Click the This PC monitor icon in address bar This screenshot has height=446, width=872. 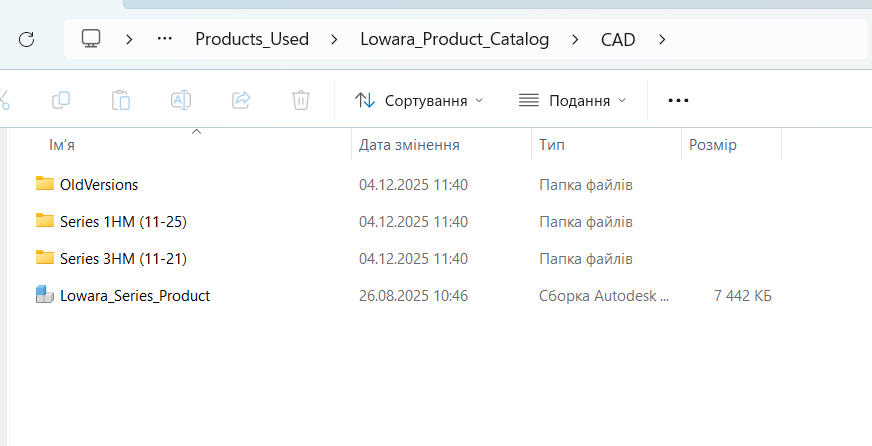[x=91, y=39]
